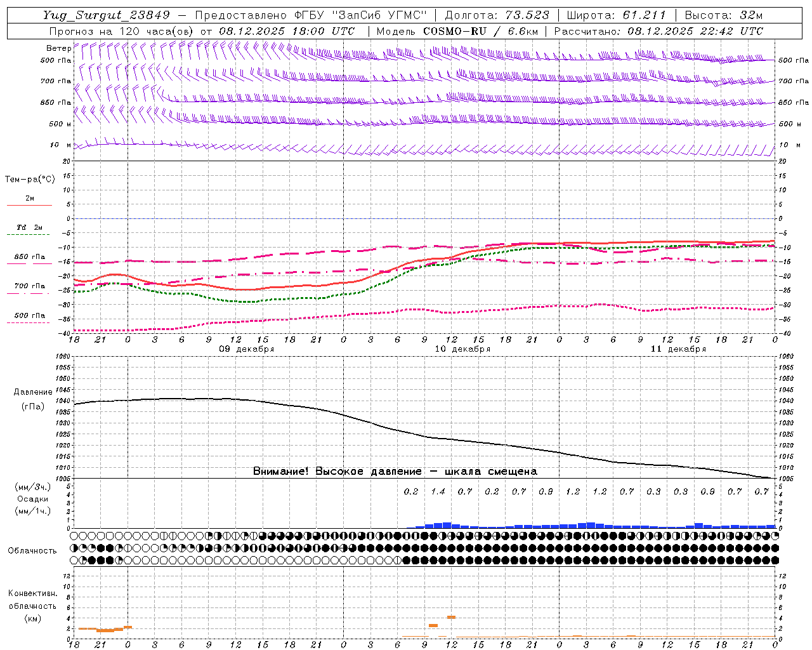This screenshot has height=650, width=812.
Task: Click the Тем-ра(°C) panel label
Action: [x=30, y=180]
